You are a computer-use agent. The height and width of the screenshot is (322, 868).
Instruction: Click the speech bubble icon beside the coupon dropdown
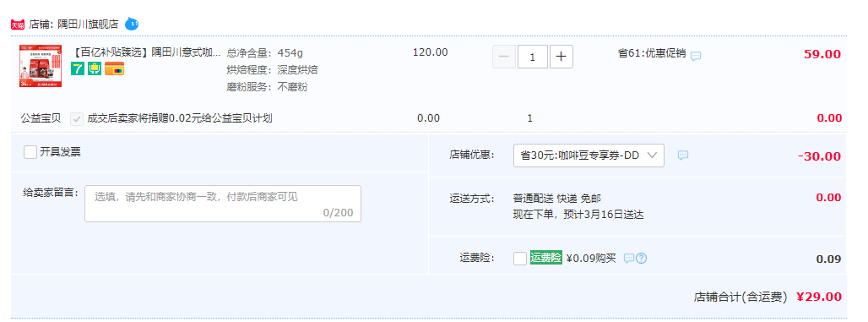(683, 156)
